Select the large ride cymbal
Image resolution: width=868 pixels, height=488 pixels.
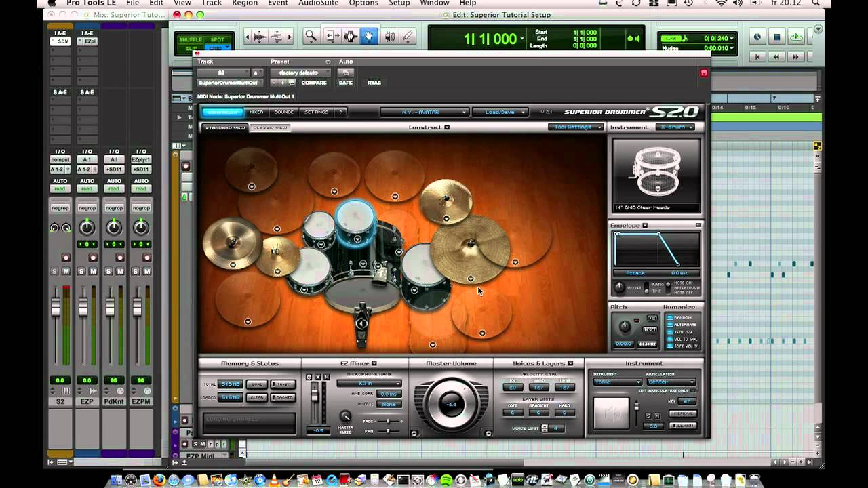click(x=470, y=249)
